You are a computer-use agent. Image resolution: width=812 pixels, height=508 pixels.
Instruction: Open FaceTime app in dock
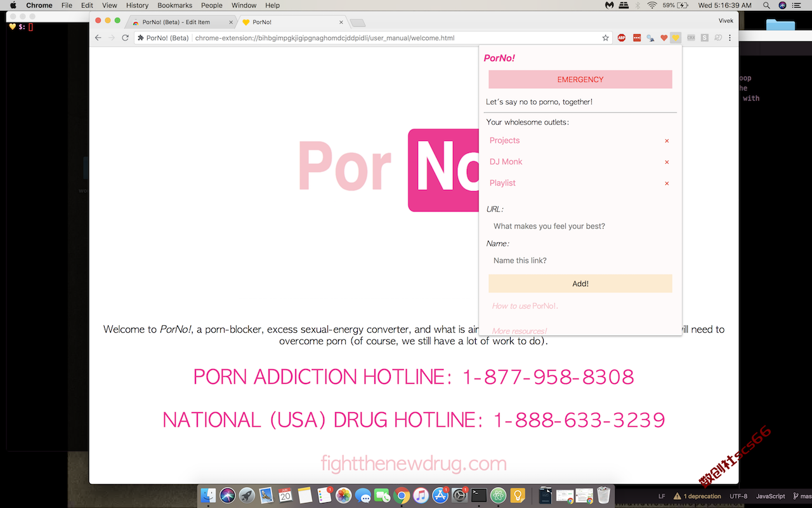click(x=382, y=495)
